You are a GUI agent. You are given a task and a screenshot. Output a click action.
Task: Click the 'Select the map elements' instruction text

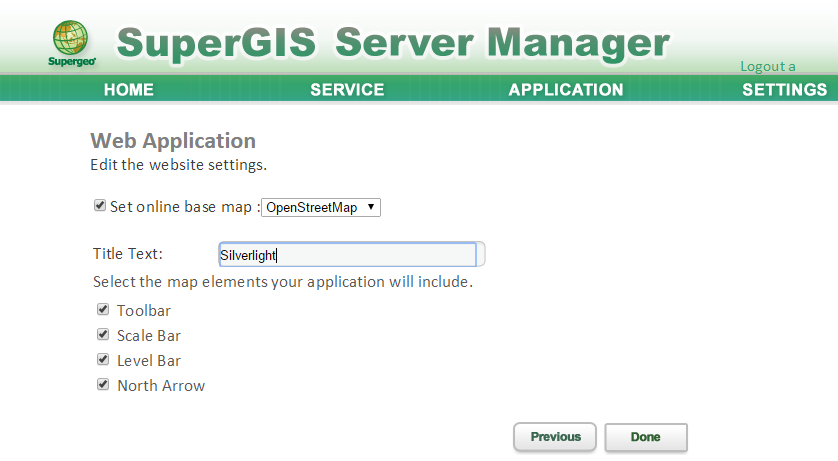tap(283, 282)
